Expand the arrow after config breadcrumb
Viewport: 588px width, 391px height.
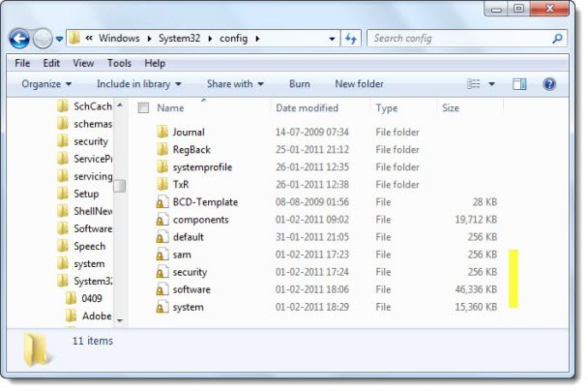tap(257, 39)
